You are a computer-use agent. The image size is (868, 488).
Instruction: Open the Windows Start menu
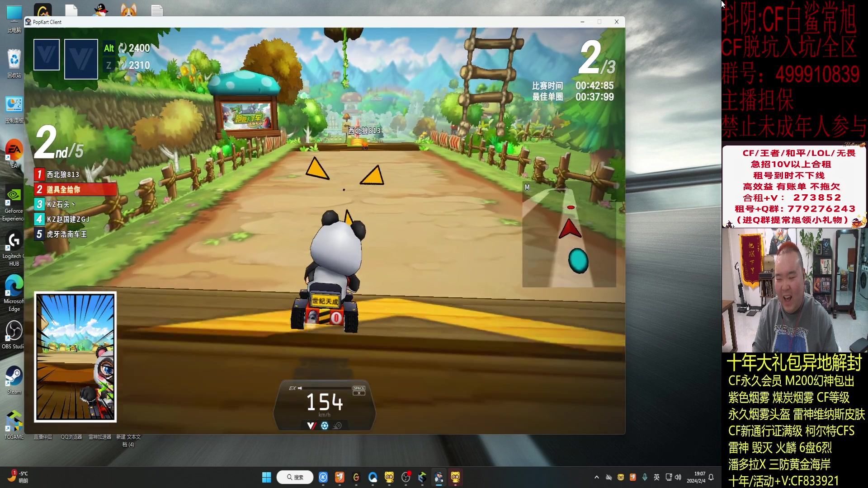(267, 477)
